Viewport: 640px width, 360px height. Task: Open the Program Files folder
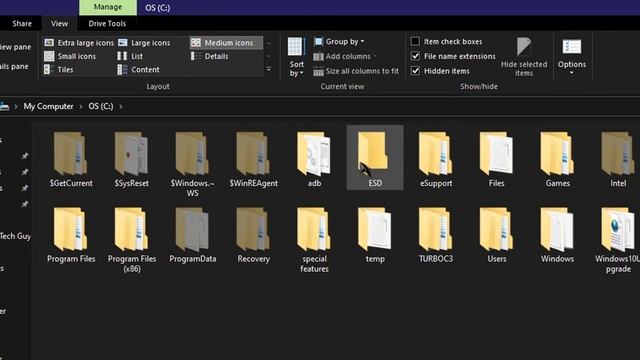pos(71,235)
